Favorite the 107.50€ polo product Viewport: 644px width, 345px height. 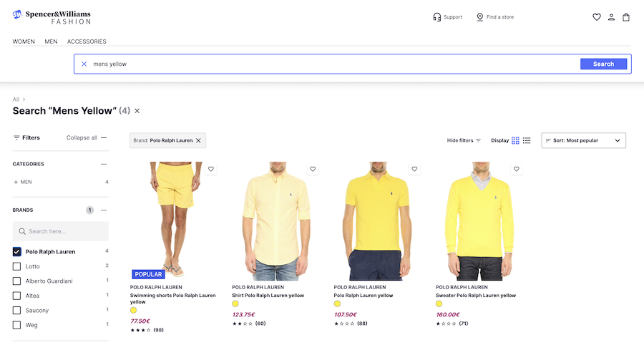coord(414,169)
